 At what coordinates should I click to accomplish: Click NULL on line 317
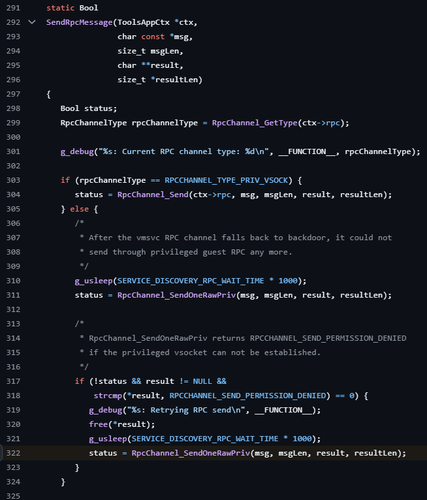[202, 381]
